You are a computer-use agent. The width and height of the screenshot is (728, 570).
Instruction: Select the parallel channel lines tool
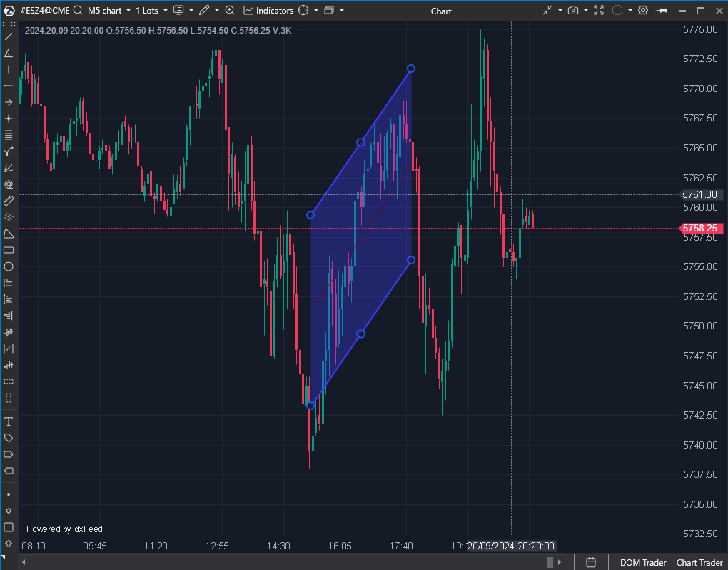click(9, 217)
